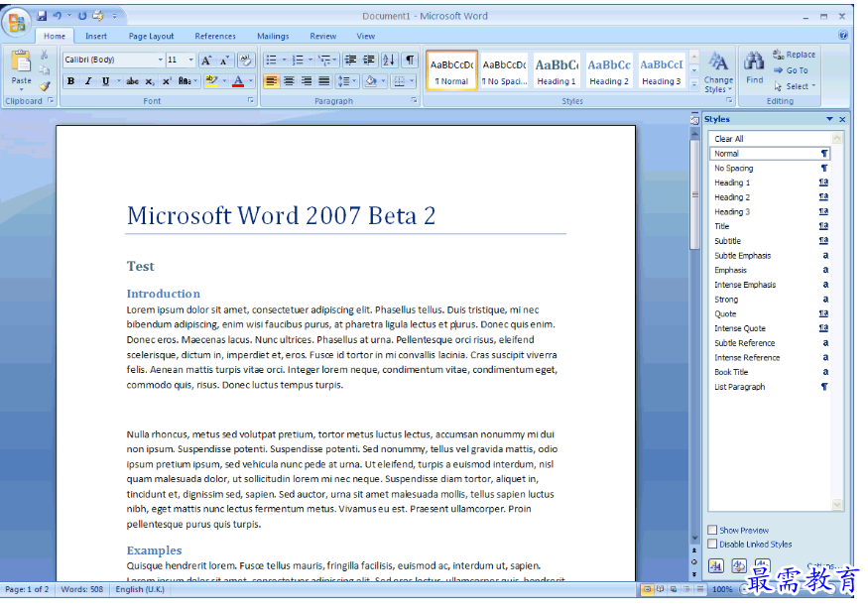Switch to Page Layout tab
This screenshot has height=611, width=868.
151,36
